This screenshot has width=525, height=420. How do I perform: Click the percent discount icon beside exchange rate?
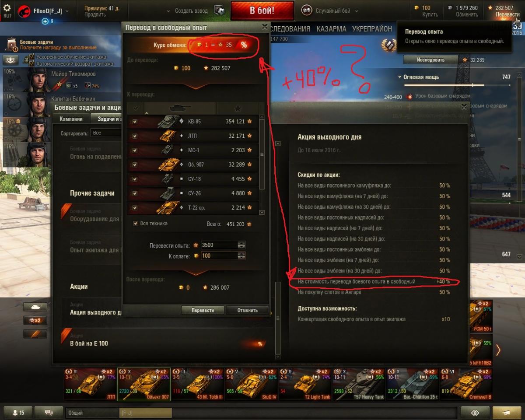tap(244, 45)
